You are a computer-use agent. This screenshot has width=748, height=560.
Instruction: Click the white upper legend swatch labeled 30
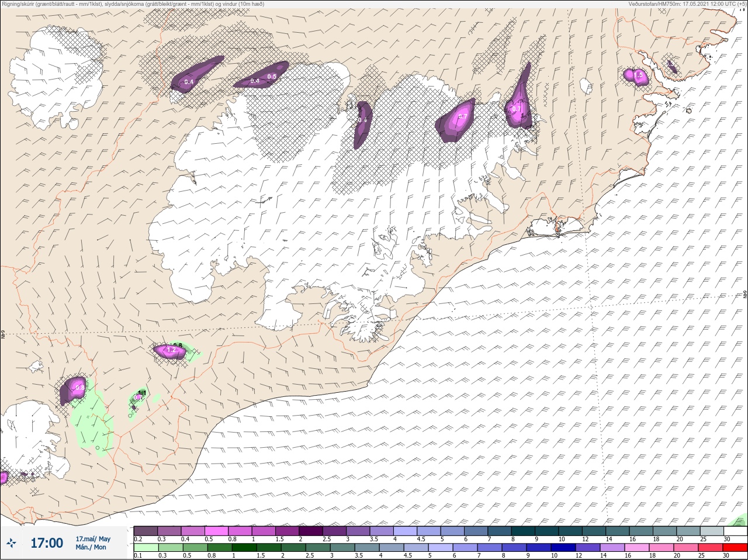click(735, 531)
